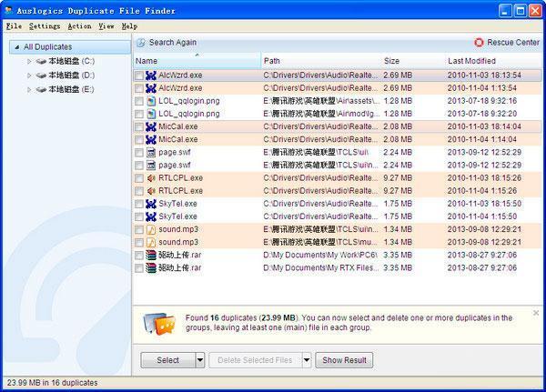This screenshot has height=392, width=546.
Task: Dismiss the found duplicates info banner
Action: coord(536,313)
